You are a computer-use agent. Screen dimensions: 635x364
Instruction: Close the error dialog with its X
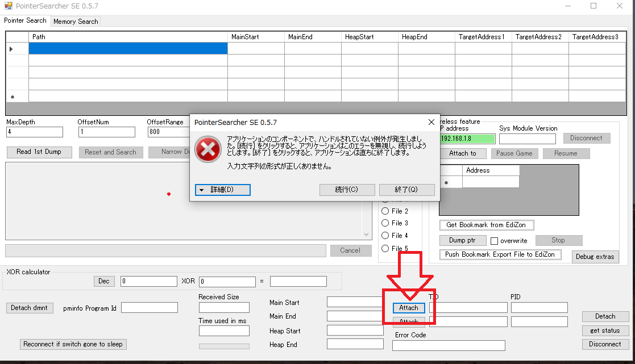431,122
